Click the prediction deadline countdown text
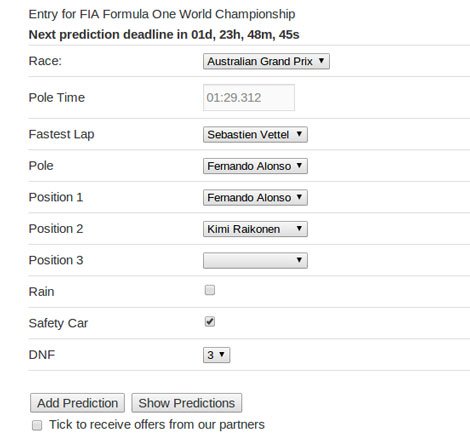This screenshot has width=470, height=447. [164, 35]
